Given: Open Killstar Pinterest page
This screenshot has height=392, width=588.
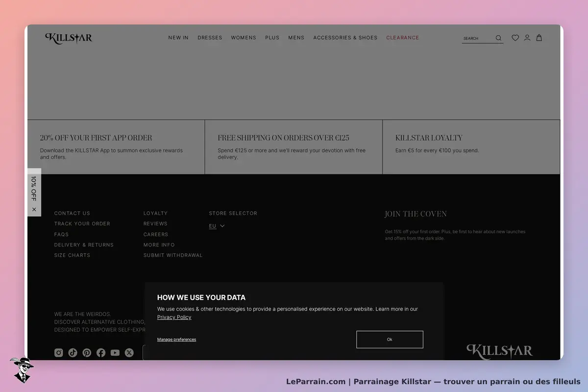Looking at the screenshot, I should coord(87,353).
